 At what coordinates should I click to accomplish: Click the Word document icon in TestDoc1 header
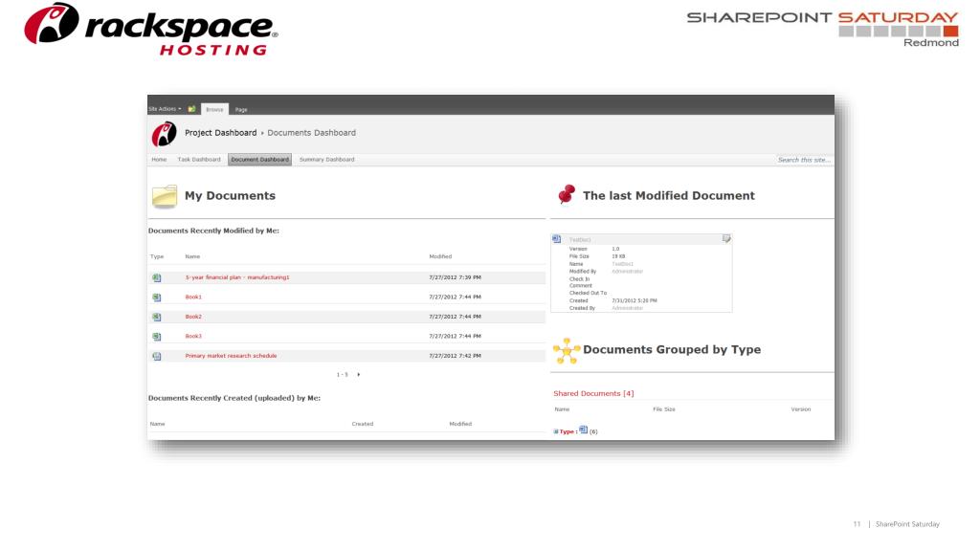click(x=556, y=239)
